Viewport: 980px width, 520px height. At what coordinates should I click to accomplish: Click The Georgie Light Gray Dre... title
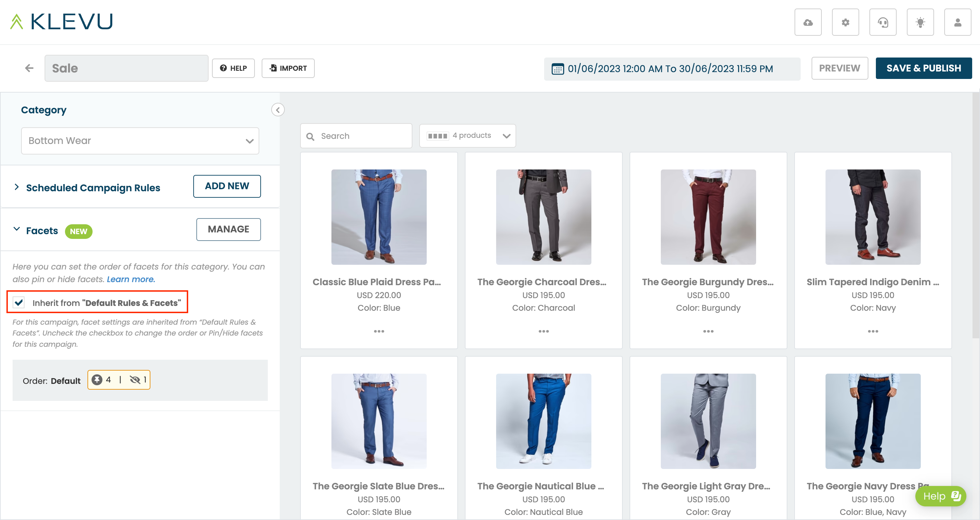click(706, 487)
